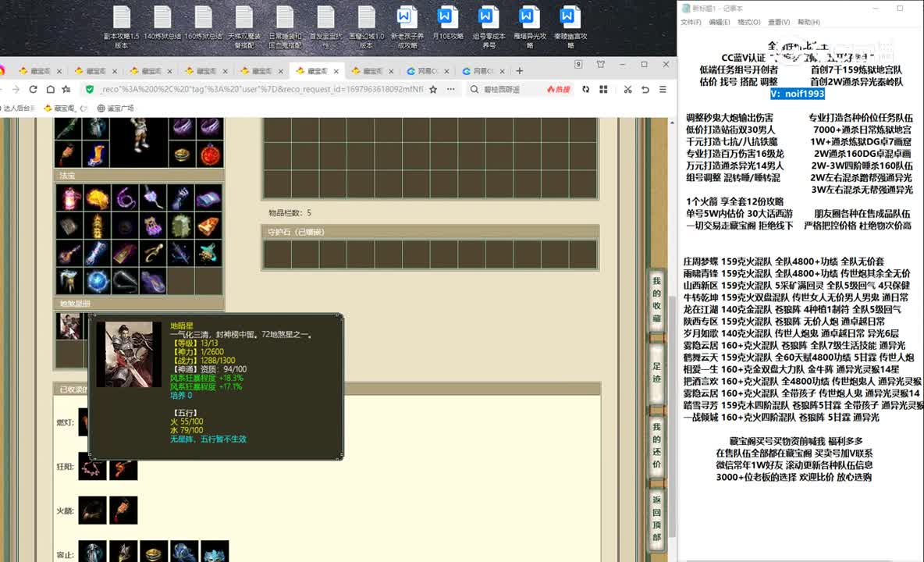Select the golden hook treasure item
The image size is (924, 562).
(x=153, y=254)
